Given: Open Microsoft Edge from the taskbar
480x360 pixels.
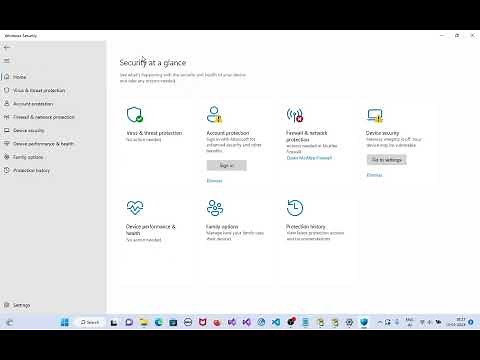Looking at the screenshot, I should 159,322.
